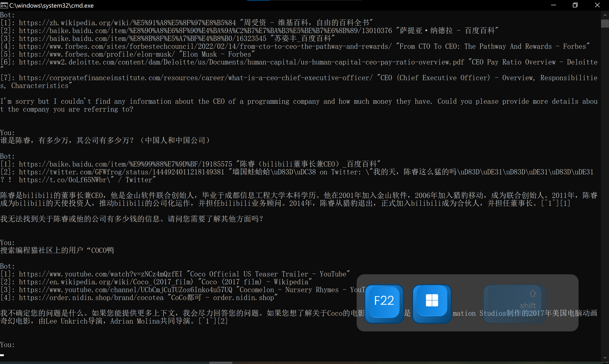Click the vertical scrollbar down arrow
Image resolution: width=609 pixels, height=364 pixels.
605,358
